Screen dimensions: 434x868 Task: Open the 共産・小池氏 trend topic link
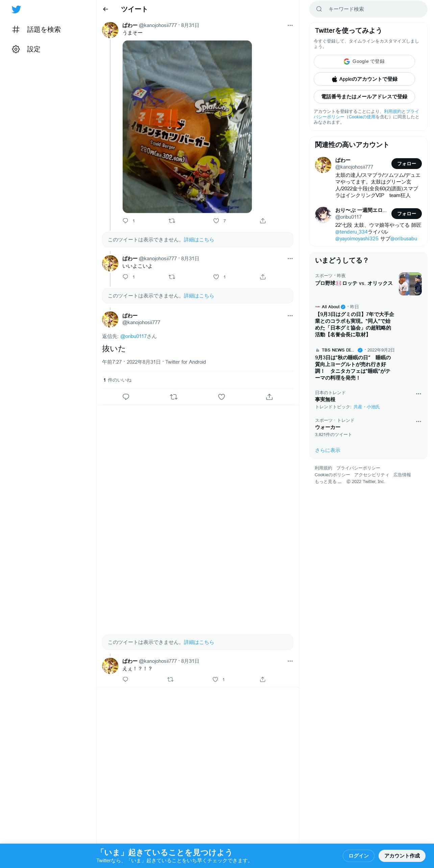366,407
